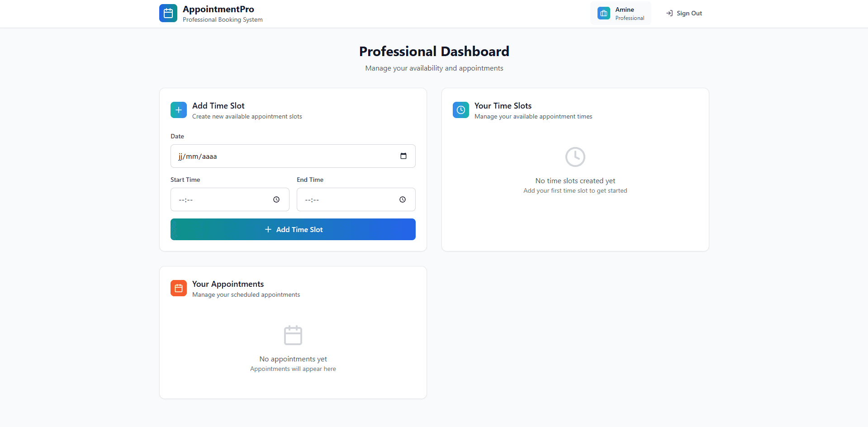The width and height of the screenshot is (868, 427).
Task: Click the Sign Out arrow icon
Action: click(669, 13)
